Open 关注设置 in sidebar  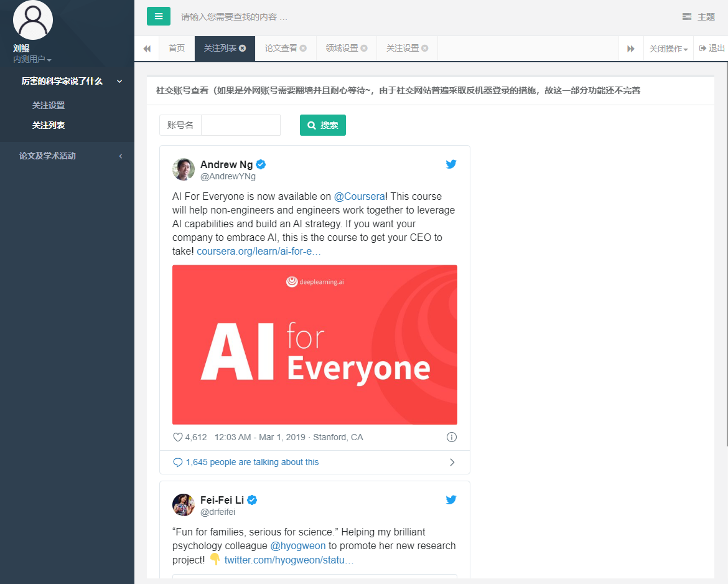click(49, 105)
